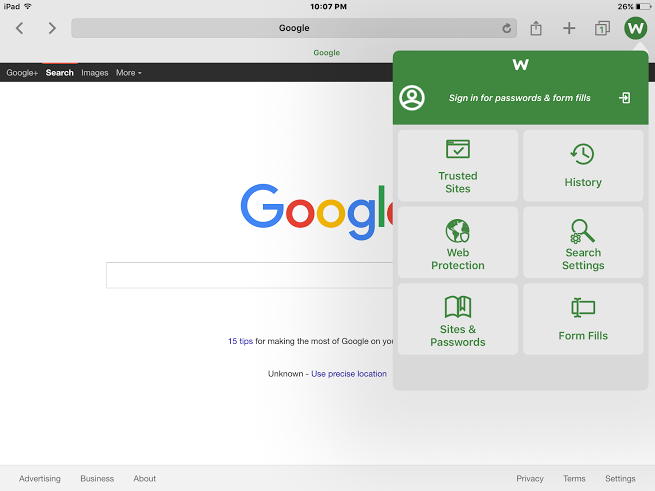655x491 pixels.
Task: Tap the Wi-Fi status icon
Action: [28, 6]
